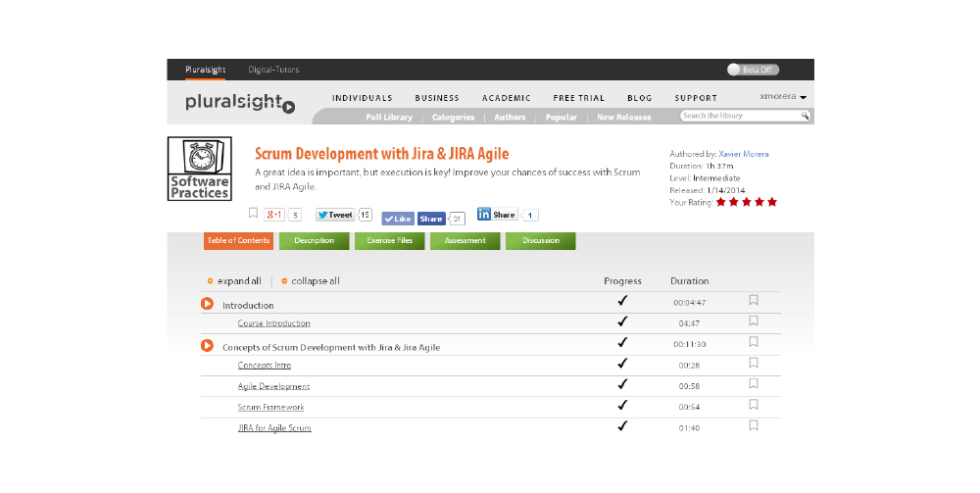Image resolution: width=980 pixels, height=493 pixels.
Task: Bookmark the JIRA for Agile Scrum clip
Action: 754,425
